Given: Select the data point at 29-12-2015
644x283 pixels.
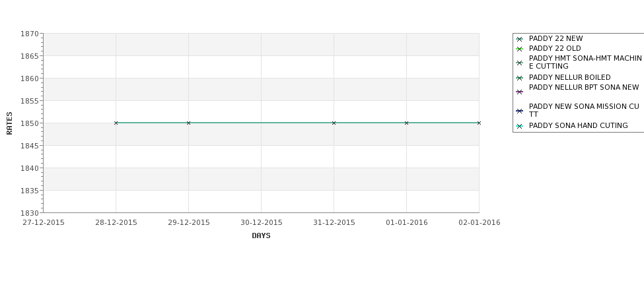Looking at the screenshot, I should (x=188, y=123).
